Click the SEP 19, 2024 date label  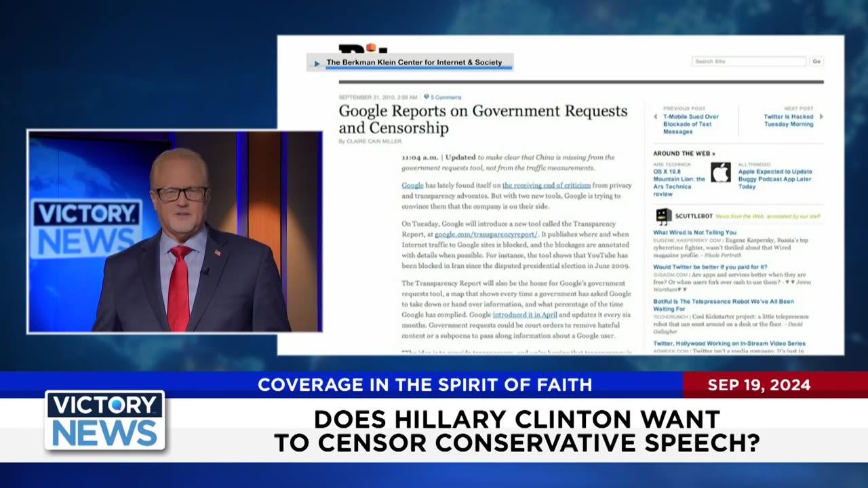click(759, 385)
